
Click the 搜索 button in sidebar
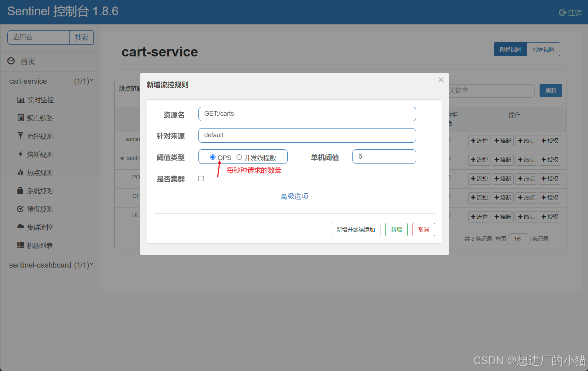coord(81,38)
